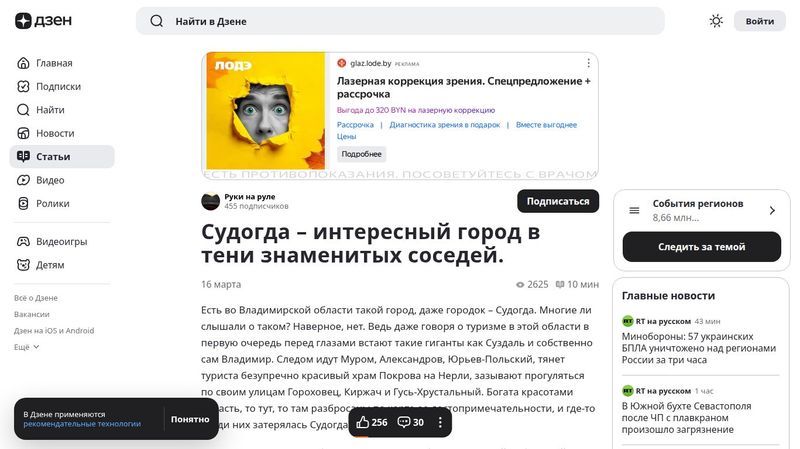Open the Видео section

50,180
